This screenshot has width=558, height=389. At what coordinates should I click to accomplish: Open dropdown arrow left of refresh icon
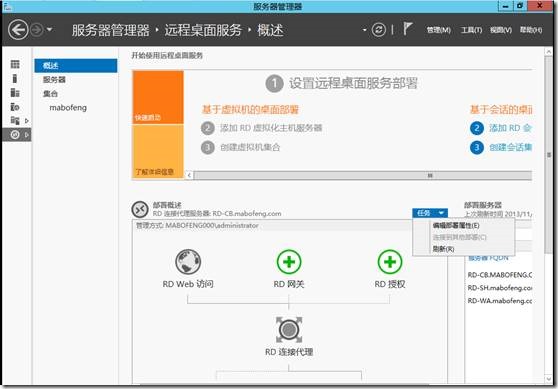pyautogui.click(x=364, y=30)
